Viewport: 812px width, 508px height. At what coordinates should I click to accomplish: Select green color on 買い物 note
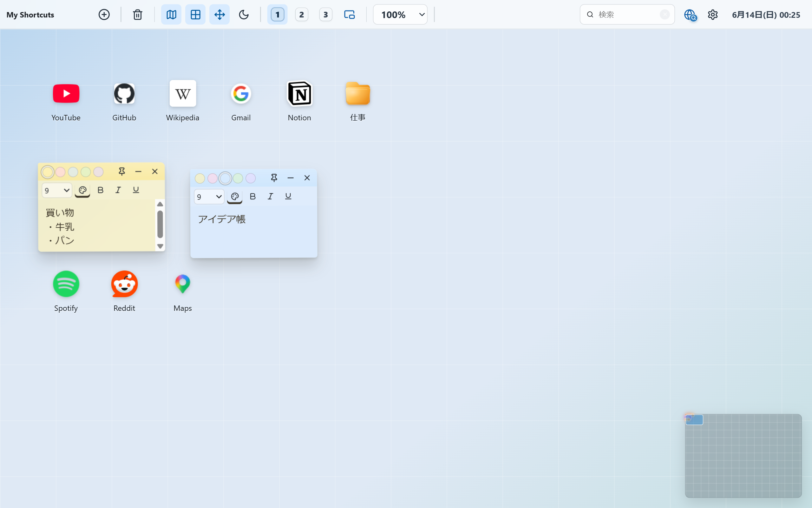point(86,172)
